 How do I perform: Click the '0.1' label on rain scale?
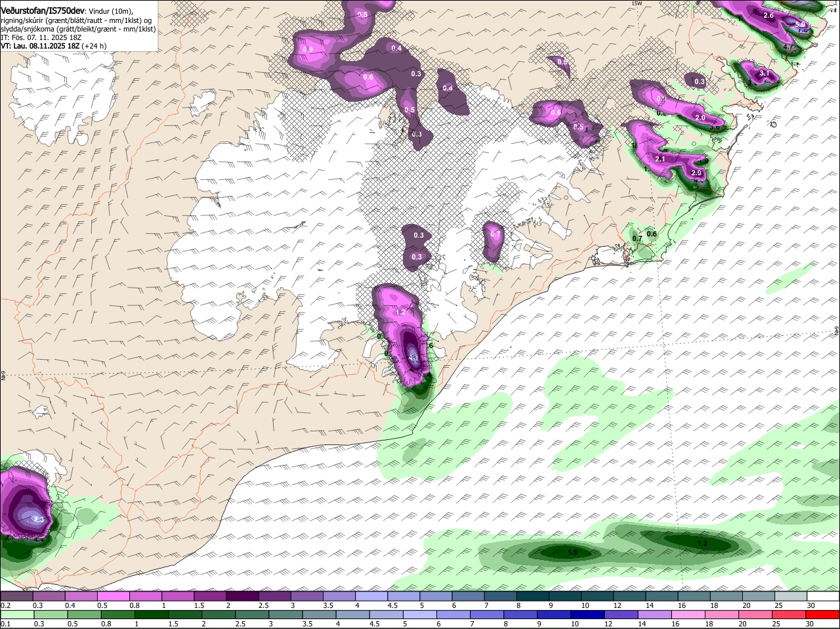(x=6, y=624)
